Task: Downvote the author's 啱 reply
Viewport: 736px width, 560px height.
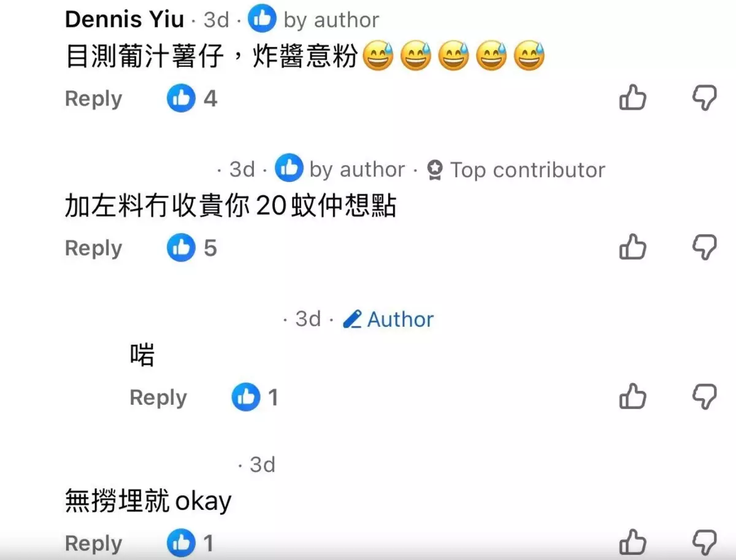Action: 704,397
